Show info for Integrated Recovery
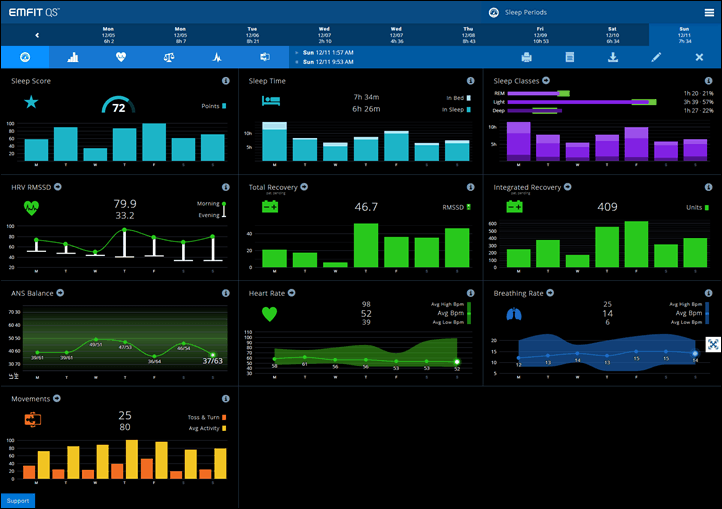The image size is (722, 509). pos(708,187)
